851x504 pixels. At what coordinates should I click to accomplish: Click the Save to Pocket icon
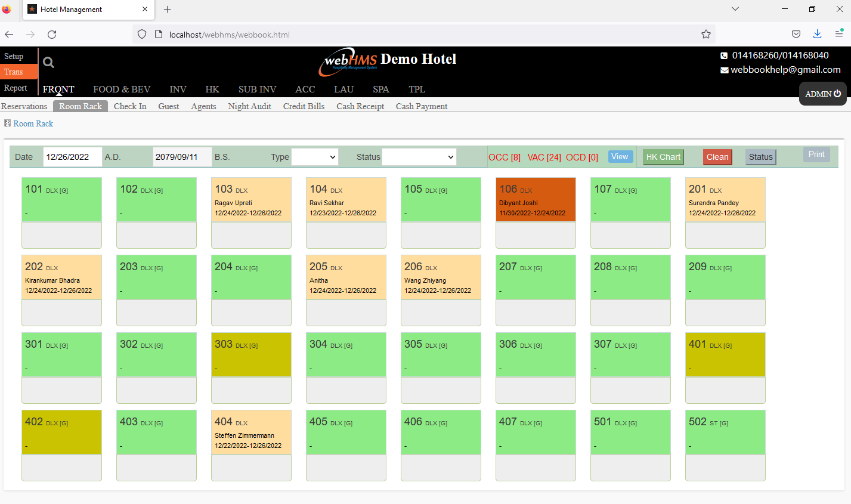796,34
